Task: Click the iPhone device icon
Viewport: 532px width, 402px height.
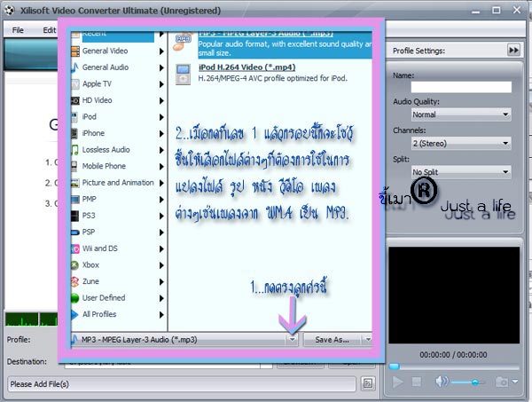Action: [x=74, y=133]
